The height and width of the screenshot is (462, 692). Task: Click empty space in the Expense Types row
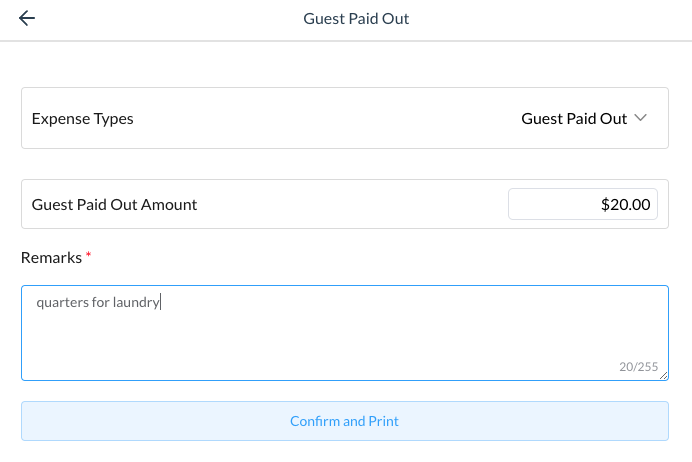(320, 118)
